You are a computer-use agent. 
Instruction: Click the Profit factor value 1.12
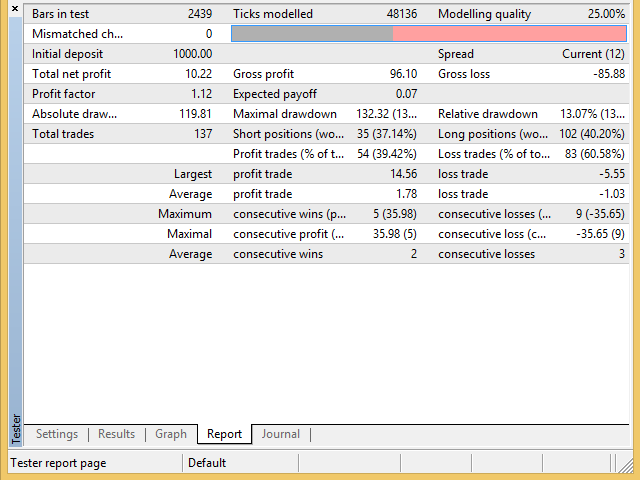[200, 94]
